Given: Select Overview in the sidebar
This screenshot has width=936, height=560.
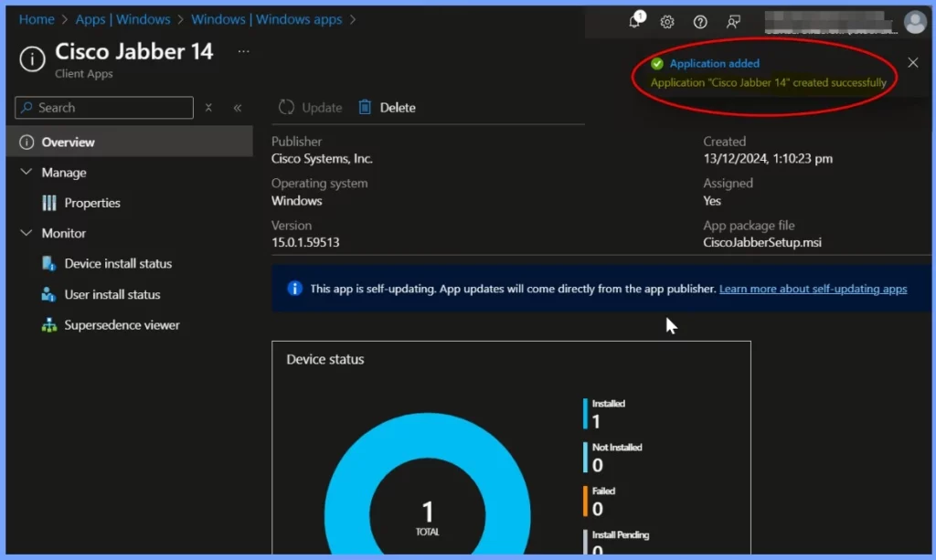Looking at the screenshot, I should pyautogui.click(x=130, y=142).
